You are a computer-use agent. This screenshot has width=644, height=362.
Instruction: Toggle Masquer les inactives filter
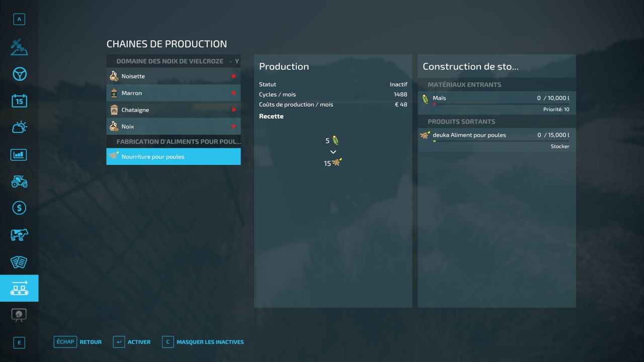click(210, 342)
